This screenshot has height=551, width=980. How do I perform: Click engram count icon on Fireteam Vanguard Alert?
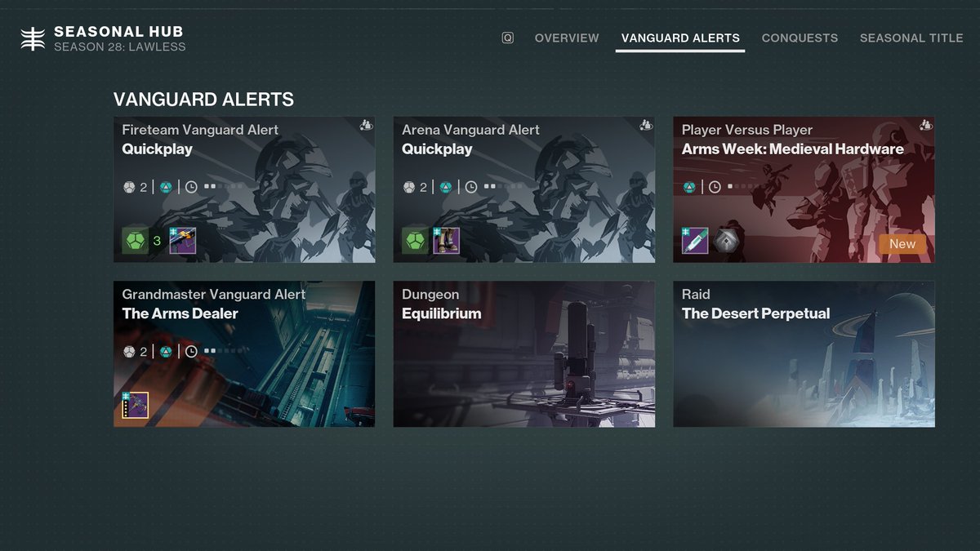click(x=129, y=187)
